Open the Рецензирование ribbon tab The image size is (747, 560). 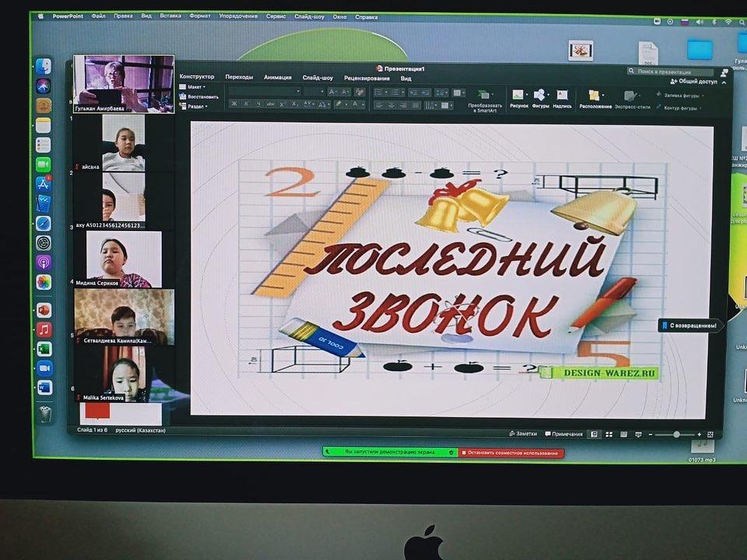click(366, 78)
